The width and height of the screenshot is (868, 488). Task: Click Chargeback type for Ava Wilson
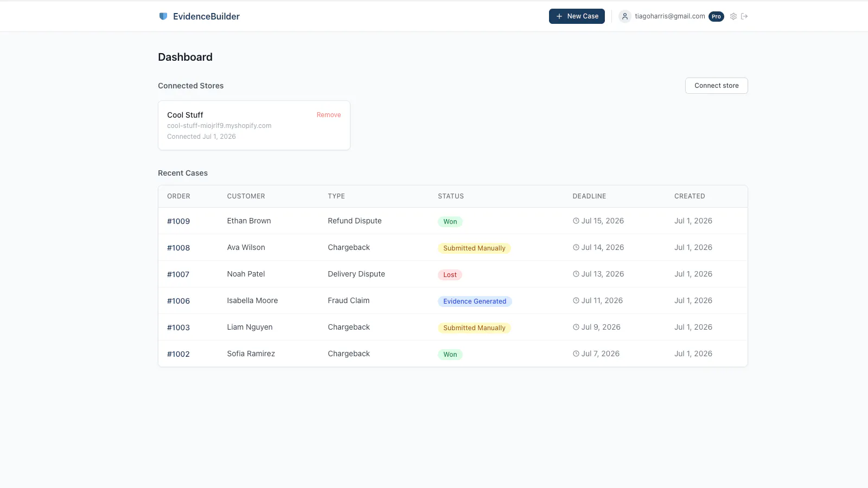[x=349, y=247]
